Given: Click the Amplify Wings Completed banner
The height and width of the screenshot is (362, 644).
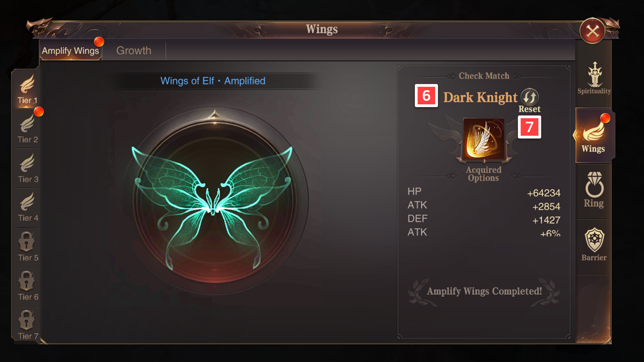Looking at the screenshot, I should [484, 291].
